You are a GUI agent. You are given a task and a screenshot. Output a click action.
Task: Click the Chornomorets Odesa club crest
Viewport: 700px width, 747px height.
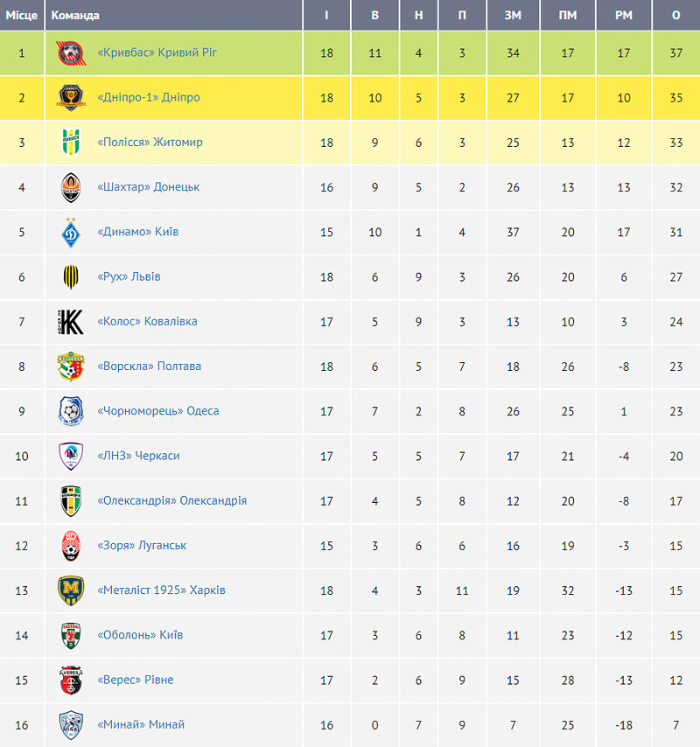(71, 410)
